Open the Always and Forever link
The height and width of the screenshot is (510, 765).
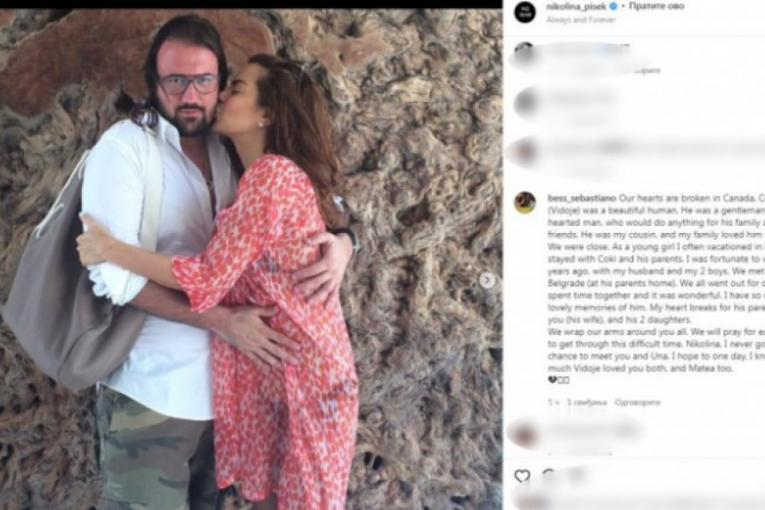[581, 20]
